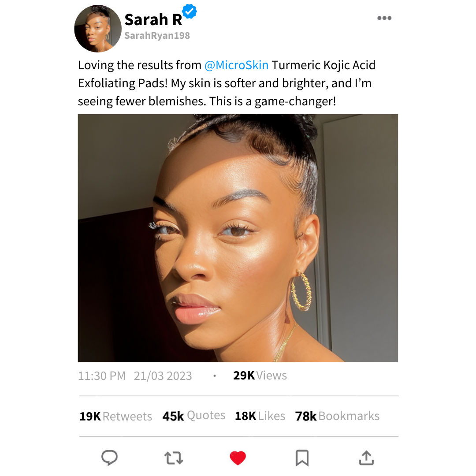Open the display name Sarah R

tap(153, 20)
